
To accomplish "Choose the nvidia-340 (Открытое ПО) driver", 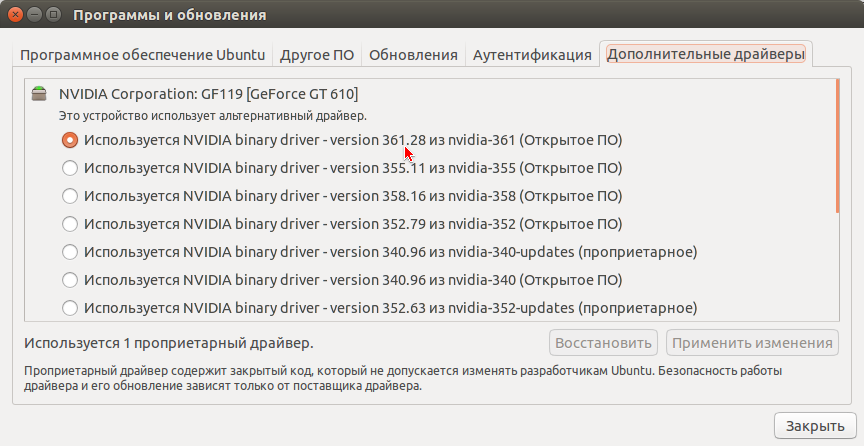I will pos(70,279).
